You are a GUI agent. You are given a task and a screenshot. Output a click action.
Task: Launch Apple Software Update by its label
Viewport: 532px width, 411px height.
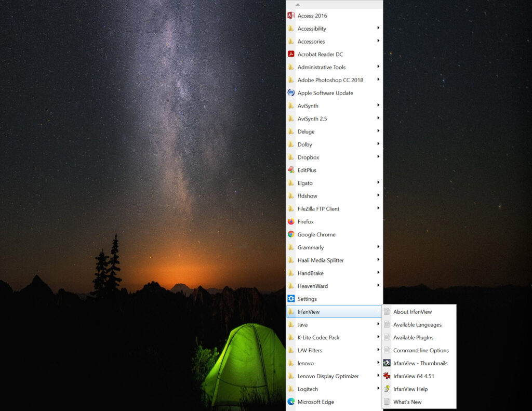pyautogui.click(x=325, y=93)
